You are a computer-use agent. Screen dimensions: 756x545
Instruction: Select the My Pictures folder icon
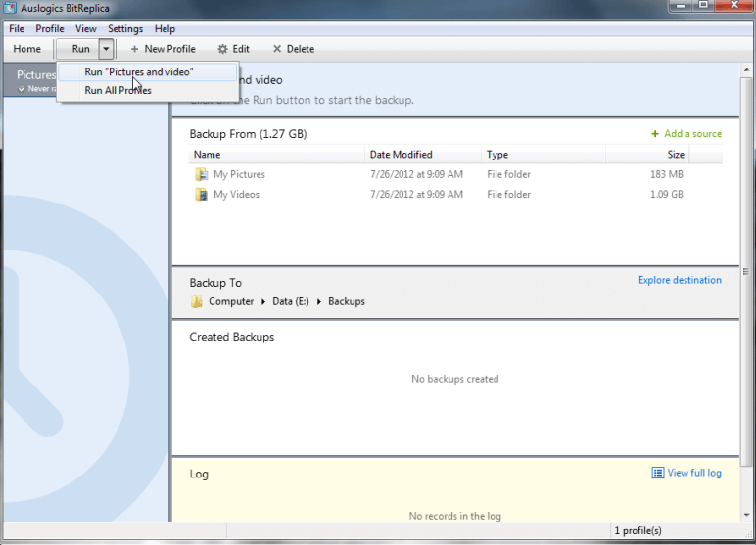tap(201, 174)
